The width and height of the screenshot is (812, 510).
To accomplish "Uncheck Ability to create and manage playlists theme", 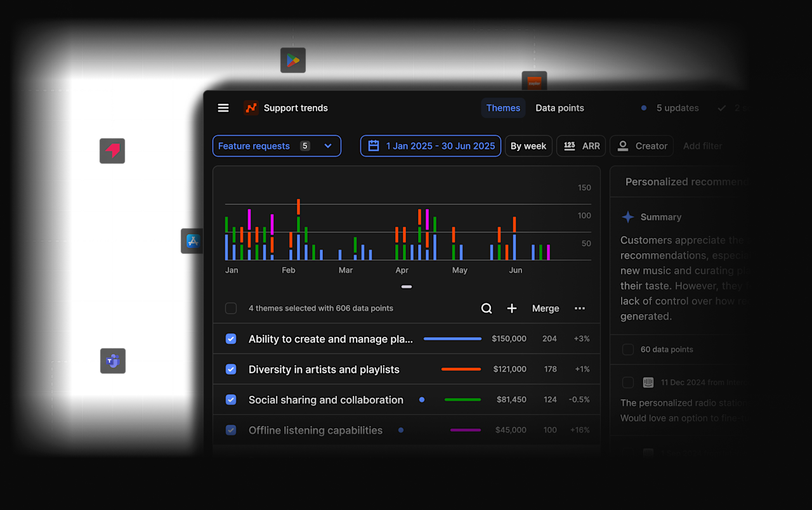I will point(231,339).
